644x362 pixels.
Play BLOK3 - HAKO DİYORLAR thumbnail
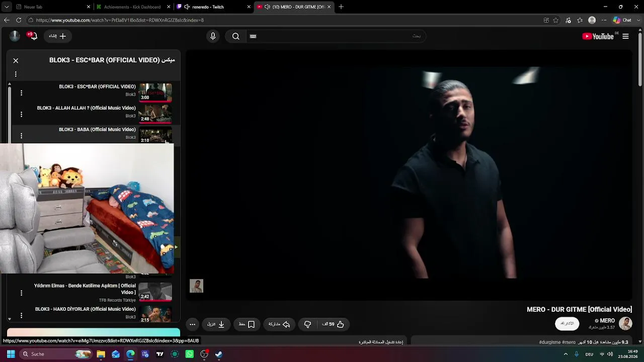155,313
